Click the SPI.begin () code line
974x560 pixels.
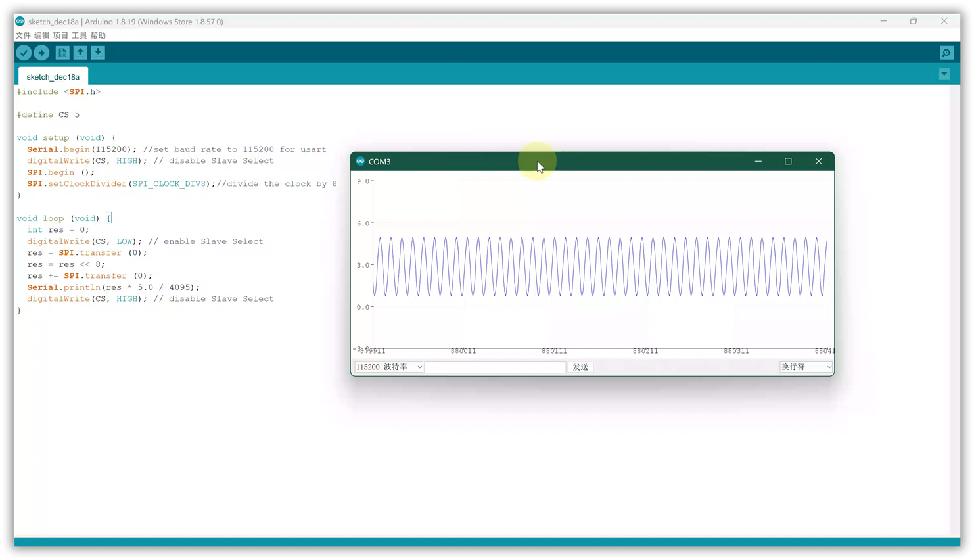pos(61,172)
